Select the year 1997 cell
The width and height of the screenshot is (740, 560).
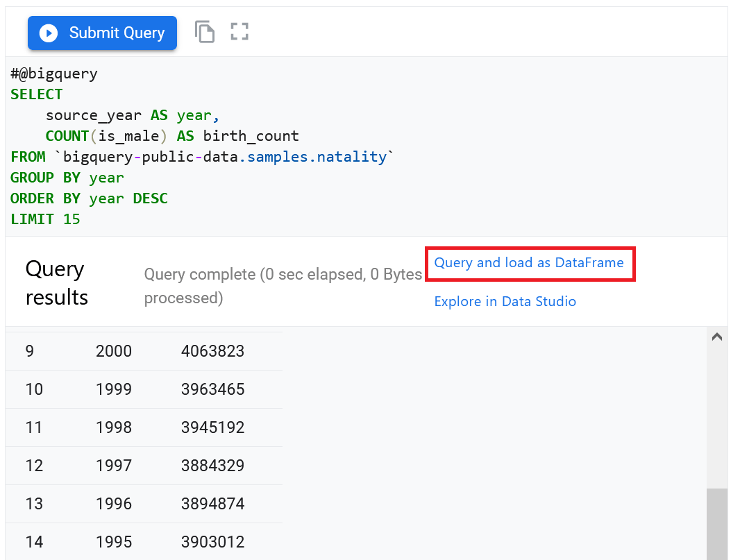pos(114,466)
